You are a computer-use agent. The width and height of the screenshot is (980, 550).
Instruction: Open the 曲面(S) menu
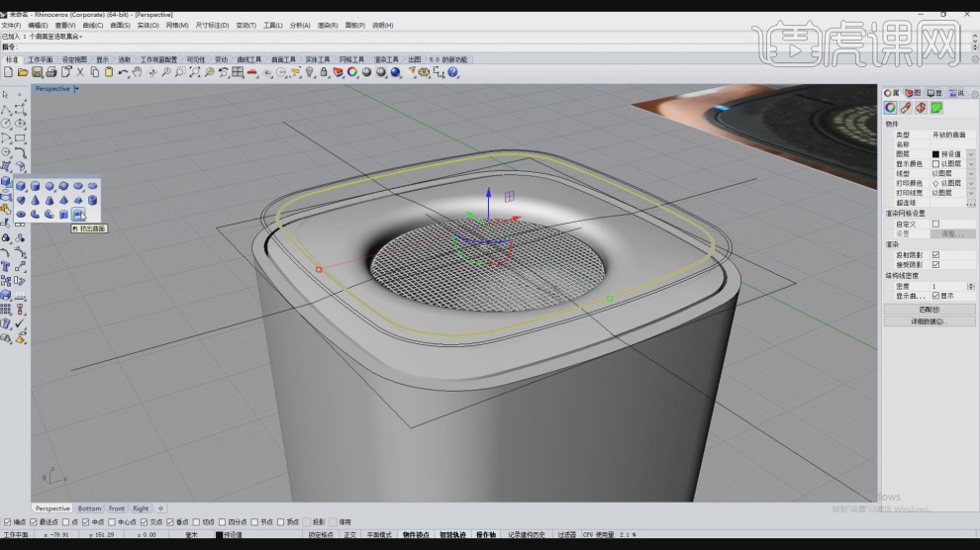[x=120, y=26]
